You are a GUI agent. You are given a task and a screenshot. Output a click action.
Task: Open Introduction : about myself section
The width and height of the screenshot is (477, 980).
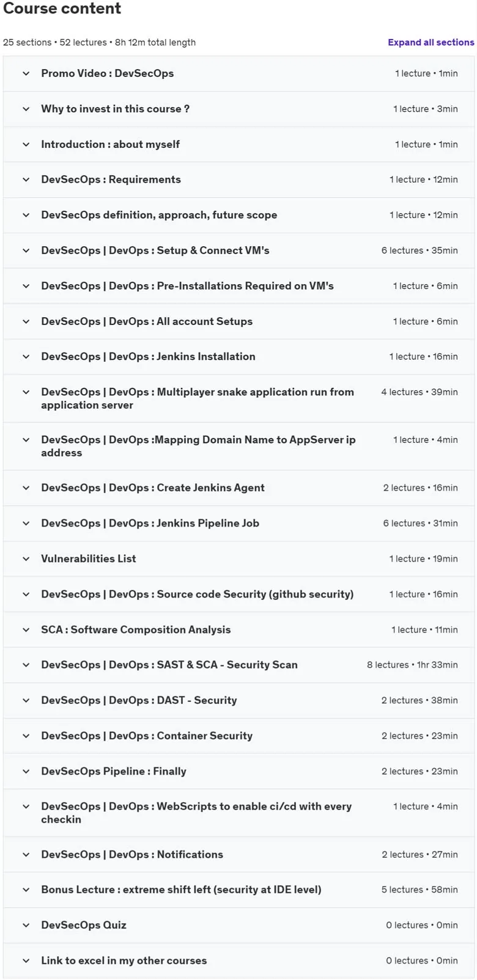coord(239,144)
